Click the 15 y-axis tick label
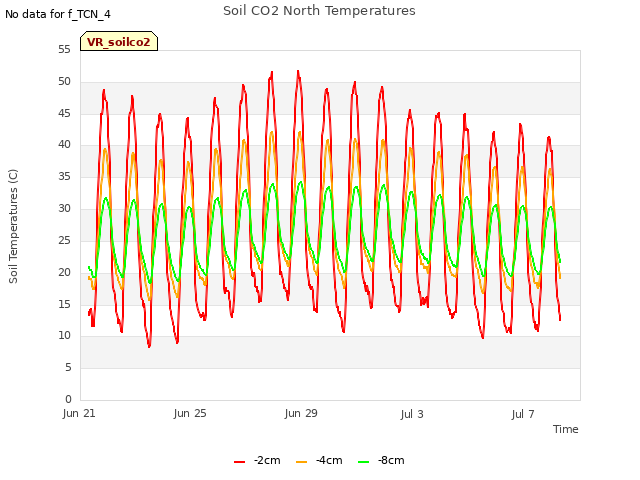Viewport: 640px width, 480px height. [x=64, y=304]
